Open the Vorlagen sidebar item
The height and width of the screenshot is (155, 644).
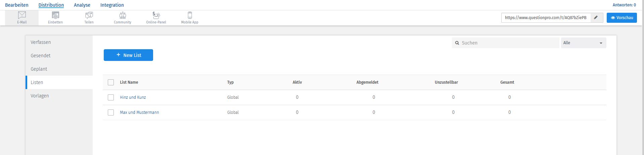40,96
